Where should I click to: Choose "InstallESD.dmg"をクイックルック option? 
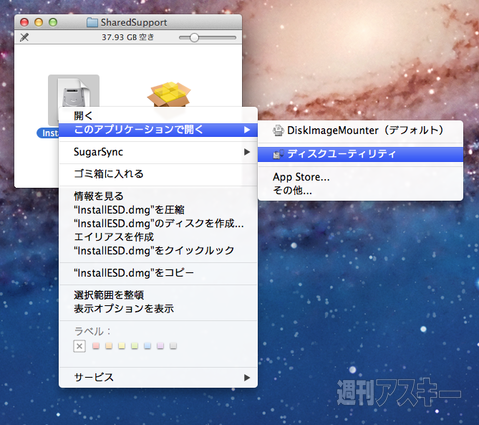pos(158,251)
